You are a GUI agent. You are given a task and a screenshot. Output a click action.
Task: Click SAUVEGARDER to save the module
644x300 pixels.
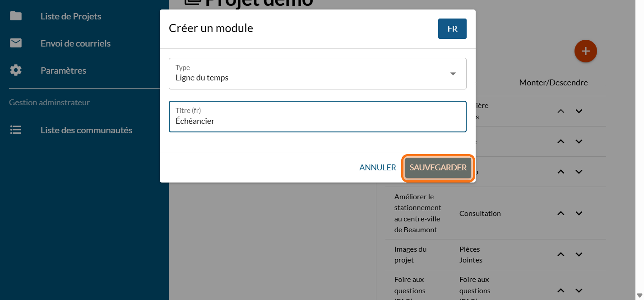[438, 168]
